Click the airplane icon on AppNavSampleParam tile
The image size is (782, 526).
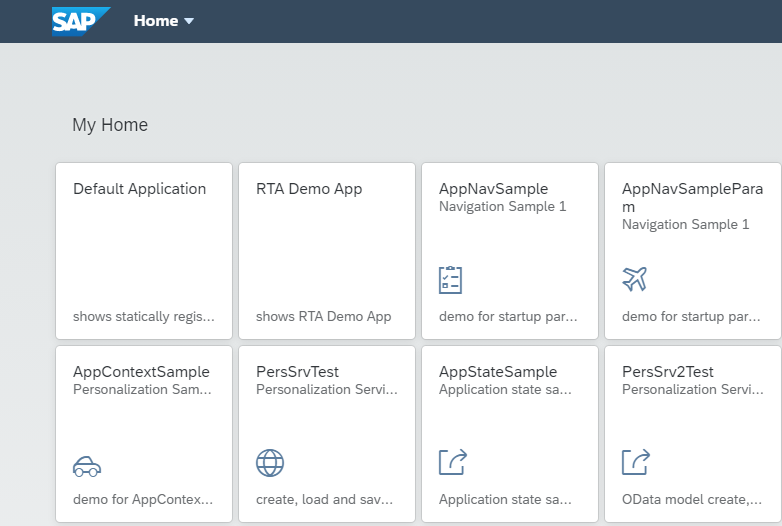point(634,280)
